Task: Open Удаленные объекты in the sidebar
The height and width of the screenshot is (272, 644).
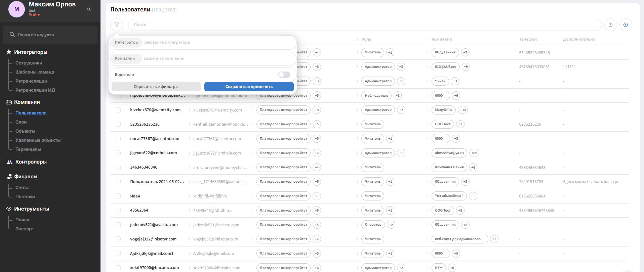Action: (38, 140)
